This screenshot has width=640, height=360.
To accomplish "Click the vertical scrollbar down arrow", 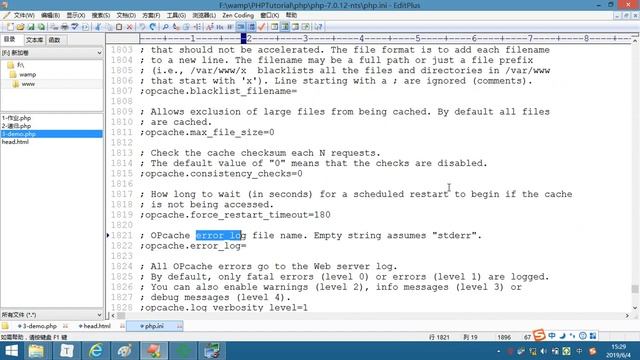I will [635, 308].
